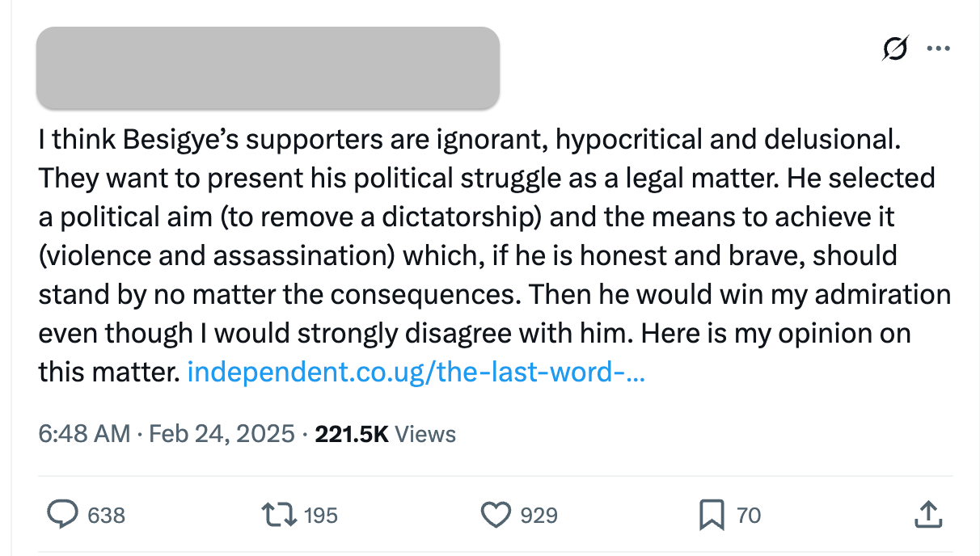The image size is (980, 556).
Task: Open the Grok explain-this-post icon
Action: pos(895,48)
